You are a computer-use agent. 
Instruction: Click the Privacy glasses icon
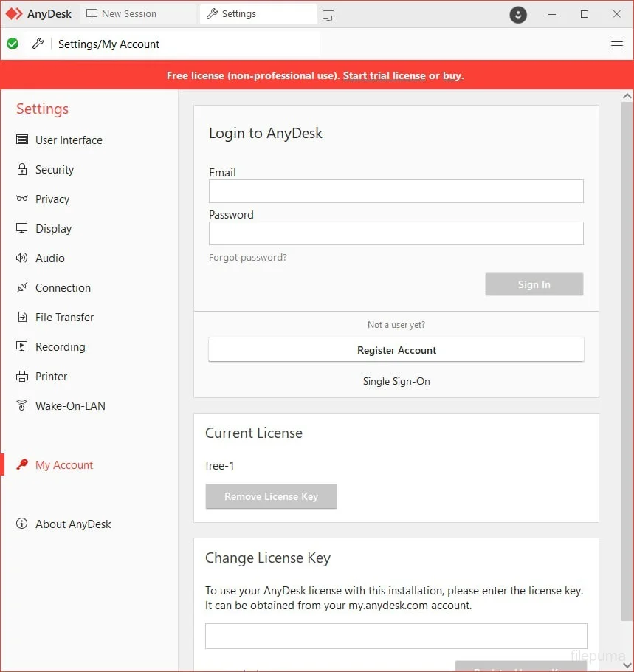point(22,199)
